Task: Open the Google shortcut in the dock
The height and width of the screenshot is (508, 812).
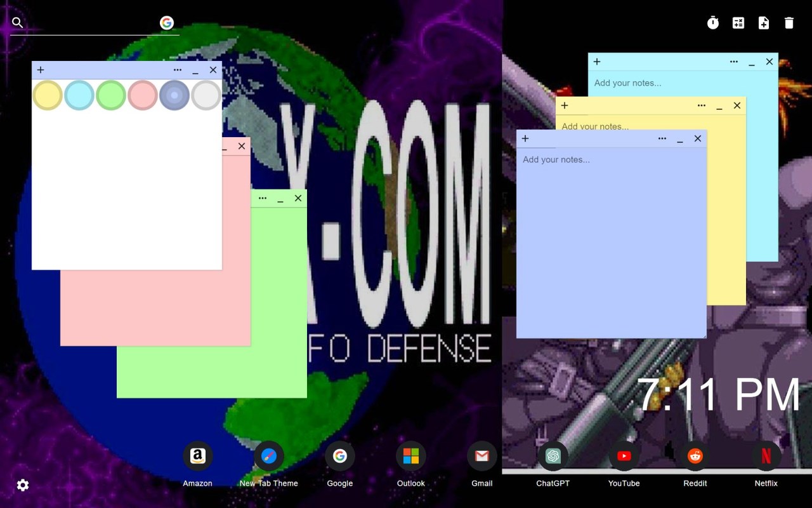Action: coord(339,464)
